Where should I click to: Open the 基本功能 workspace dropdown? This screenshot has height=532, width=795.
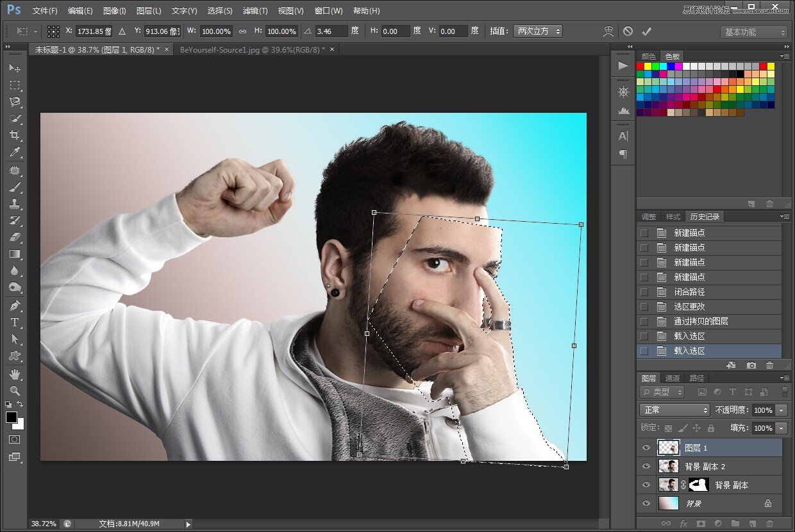pos(753,32)
